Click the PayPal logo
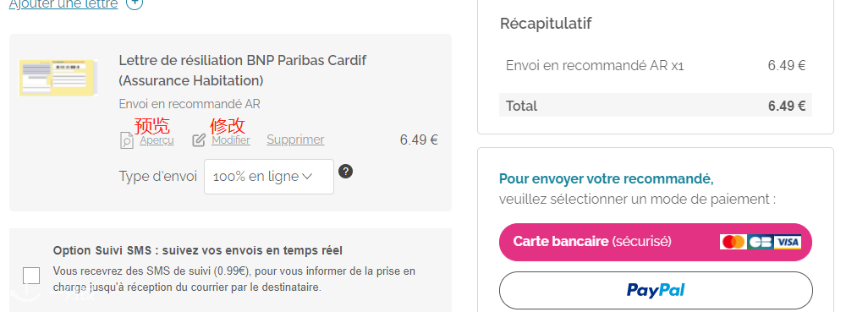This screenshot has height=312, width=868. [656, 290]
